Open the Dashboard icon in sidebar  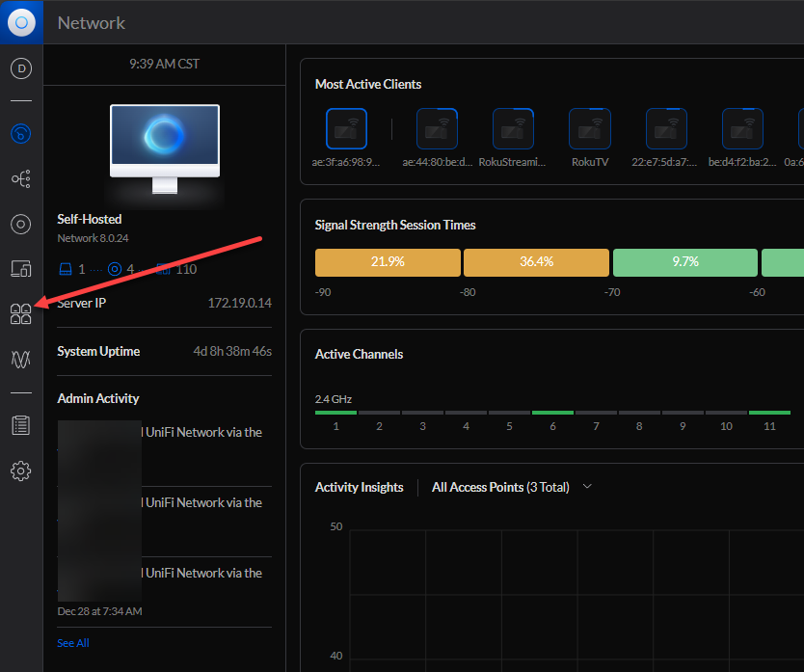click(x=21, y=134)
